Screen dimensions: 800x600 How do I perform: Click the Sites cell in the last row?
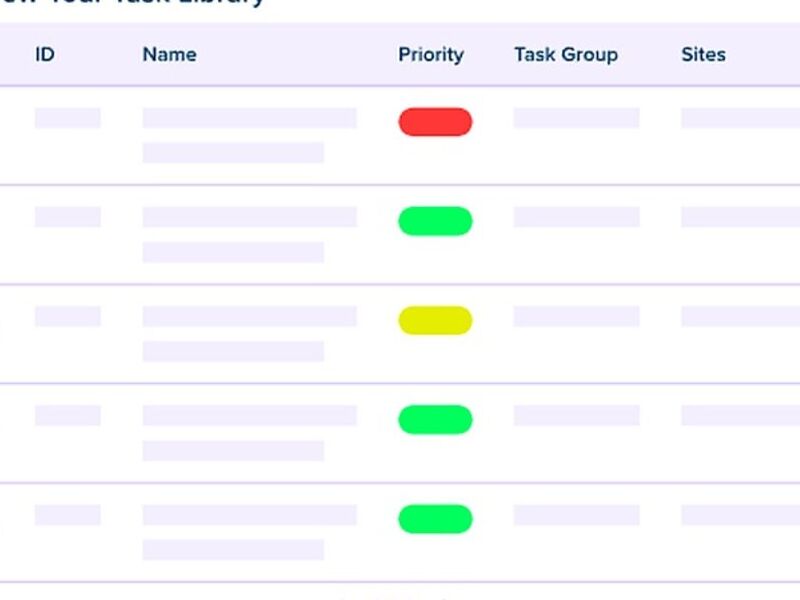click(x=740, y=515)
